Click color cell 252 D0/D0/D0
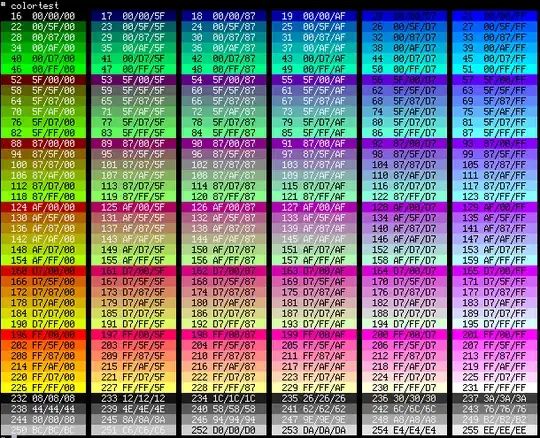 click(x=224, y=430)
